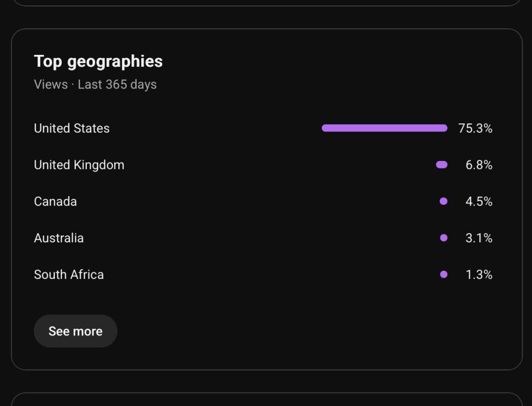This screenshot has width=532, height=406.
Task: Click the 4.5% percentage value
Action: pyautogui.click(x=479, y=202)
